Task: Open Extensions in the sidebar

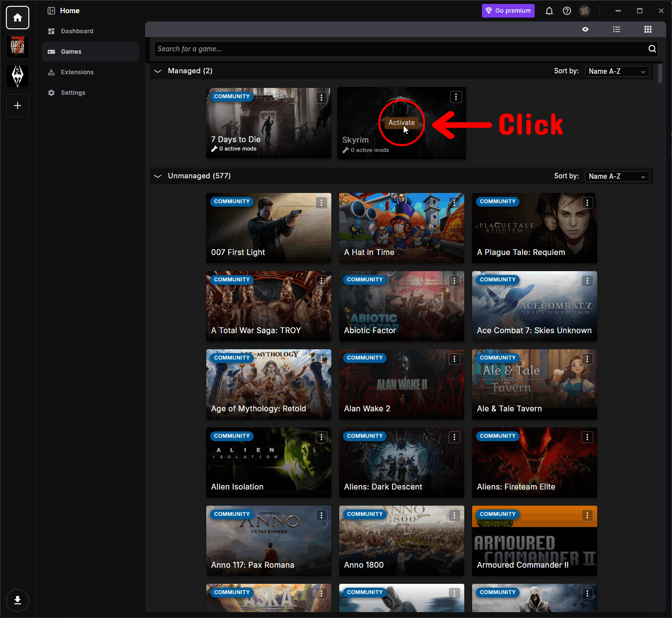Action: (90, 72)
